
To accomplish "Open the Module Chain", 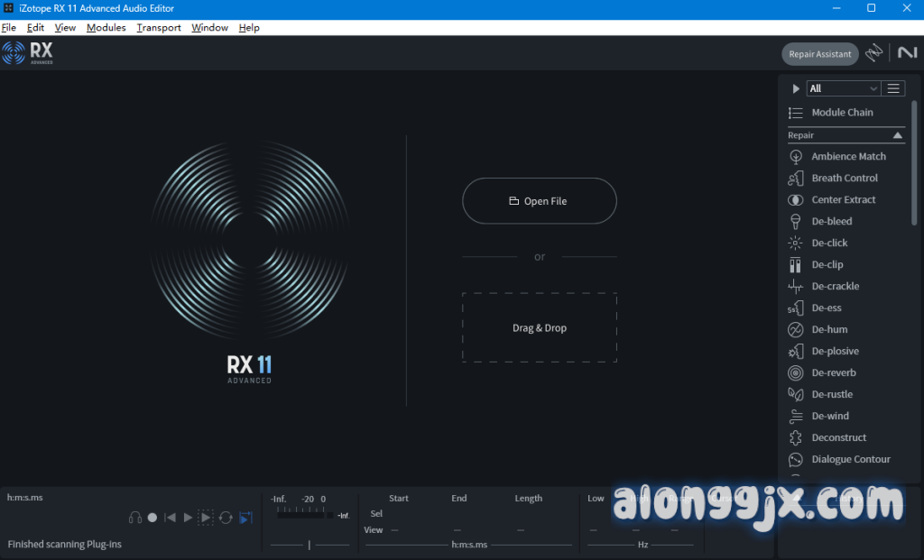I will (x=841, y=113).
